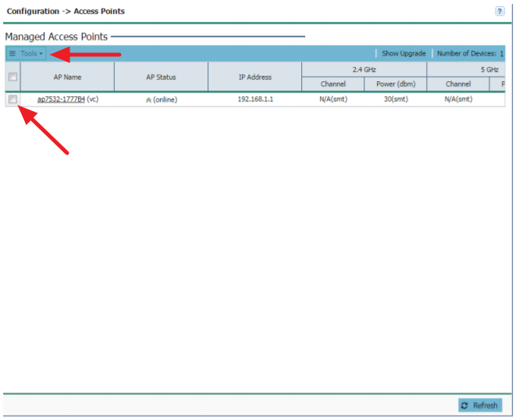Click the 5 GHz Channel column header
The image size is (519, 420).
coord(458,84)
